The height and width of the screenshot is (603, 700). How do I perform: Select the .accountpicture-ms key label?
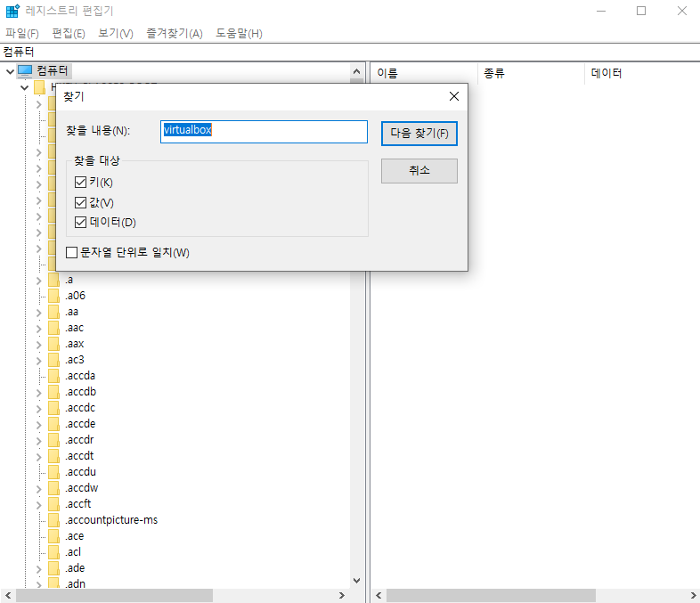[111, 520]
